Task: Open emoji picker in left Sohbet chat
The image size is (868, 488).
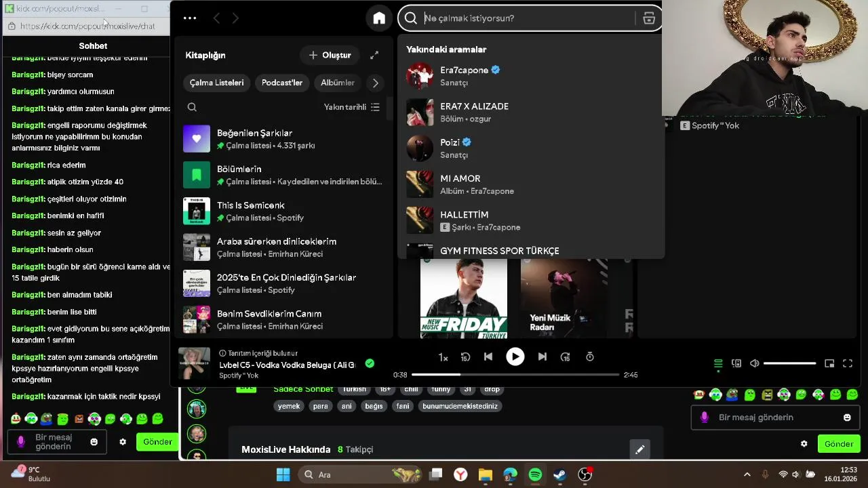Action: pos(94,442)
